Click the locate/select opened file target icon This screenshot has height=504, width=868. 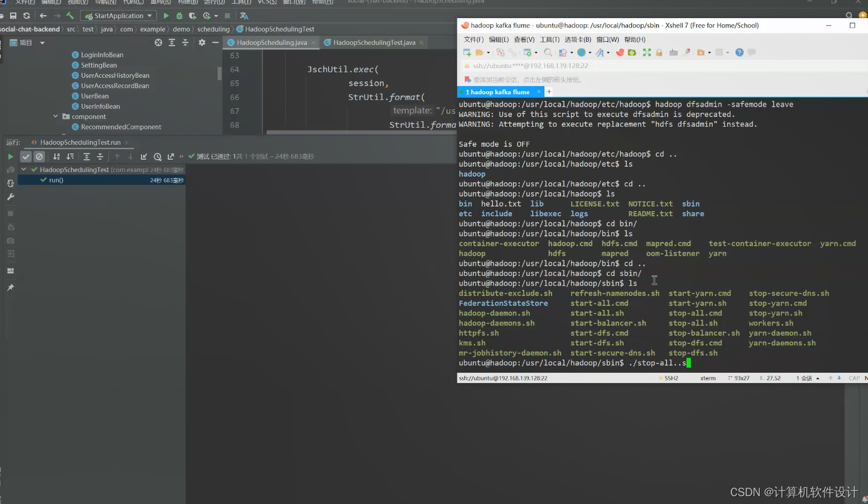tap(158, 43)
